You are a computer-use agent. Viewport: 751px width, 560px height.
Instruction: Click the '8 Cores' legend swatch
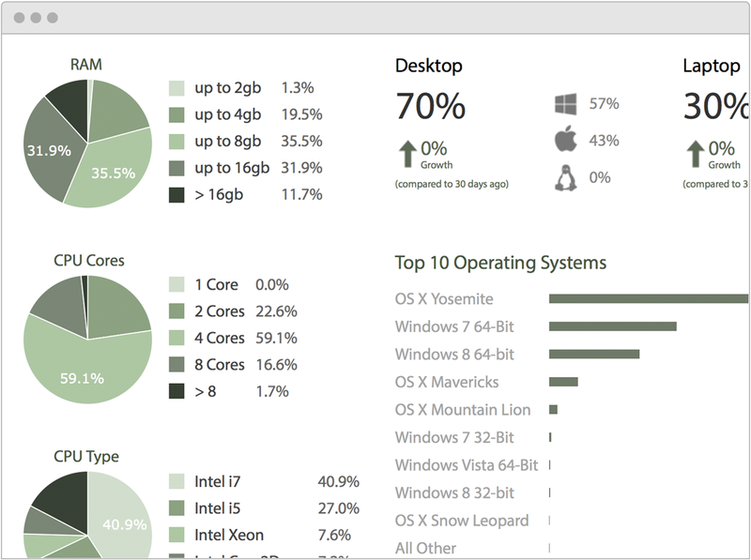tap(176, 365)
